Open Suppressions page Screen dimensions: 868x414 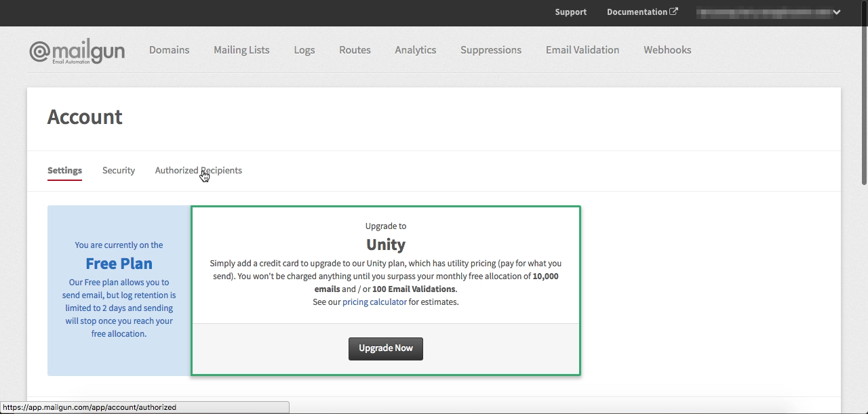(491, 50)
